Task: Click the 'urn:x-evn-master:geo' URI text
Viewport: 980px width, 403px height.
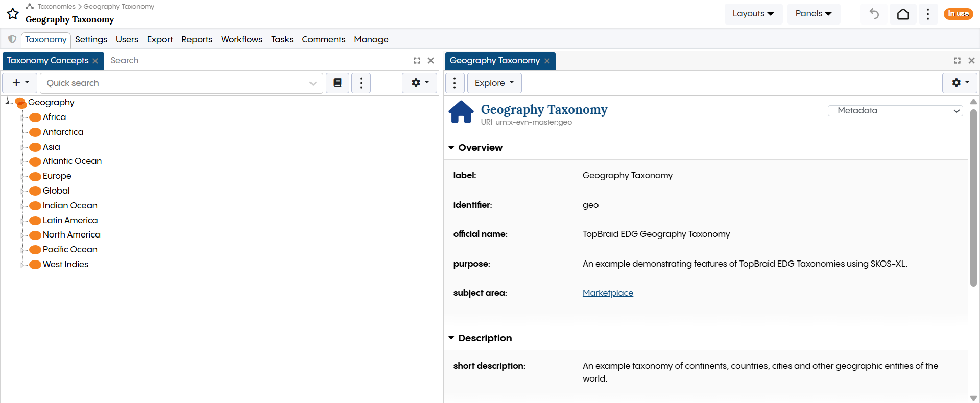Action: click(534, 122)
